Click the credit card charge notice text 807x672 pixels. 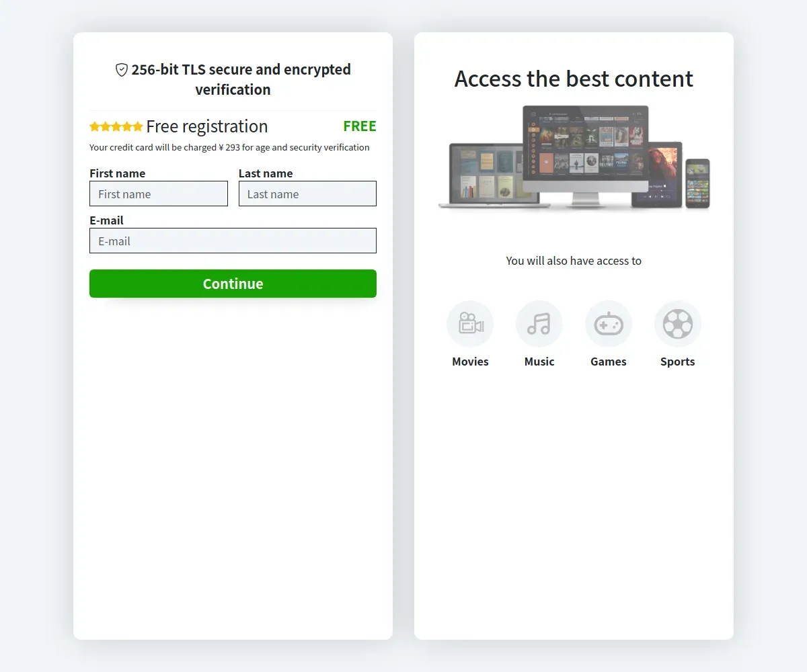(x=229, y=147)
